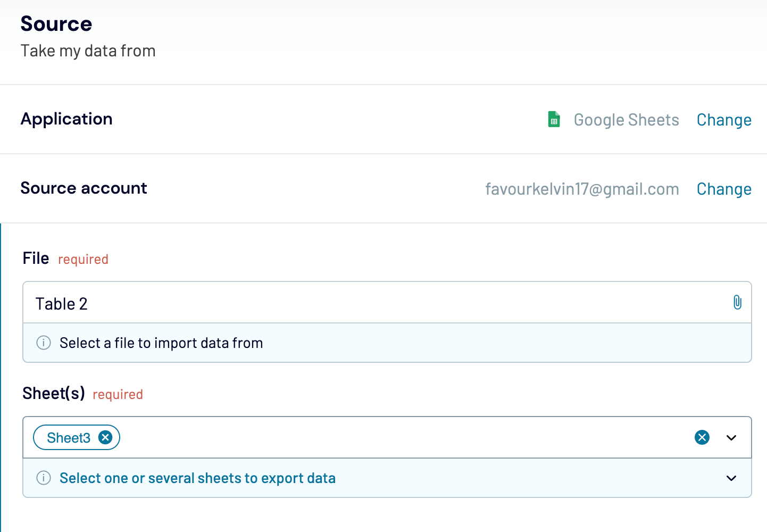Click the paperclip icon in the File field
767x532 pixels.
pos(737,302)
